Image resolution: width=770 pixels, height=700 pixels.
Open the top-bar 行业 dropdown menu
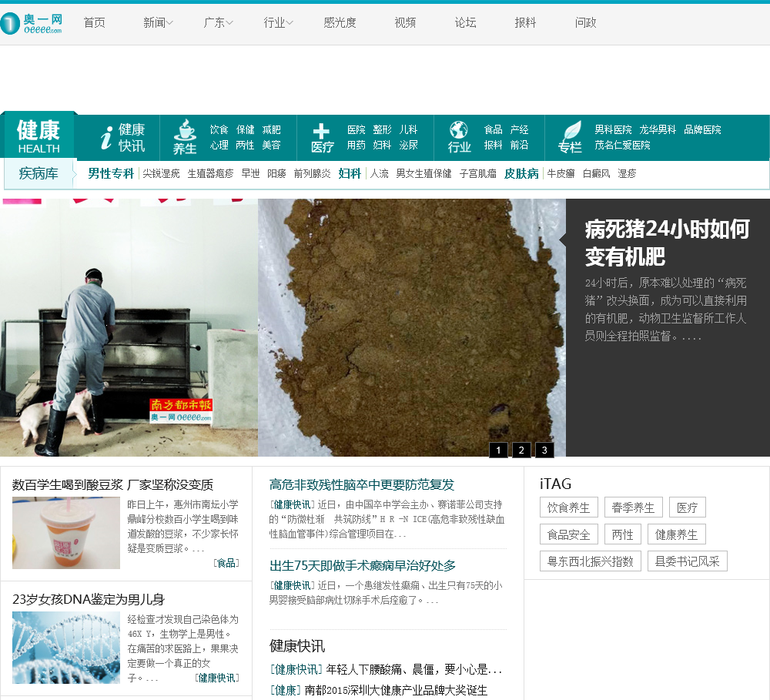coord(278,23)
